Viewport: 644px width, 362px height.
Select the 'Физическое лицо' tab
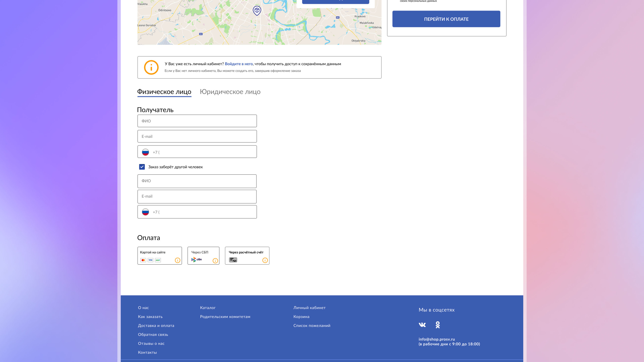click(x=164, y=92)
